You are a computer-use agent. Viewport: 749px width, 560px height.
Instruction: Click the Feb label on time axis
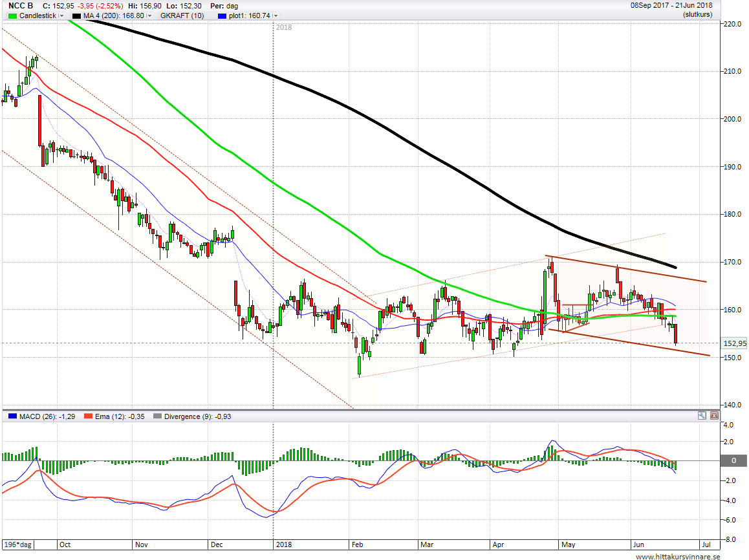(x=357, y=544)
